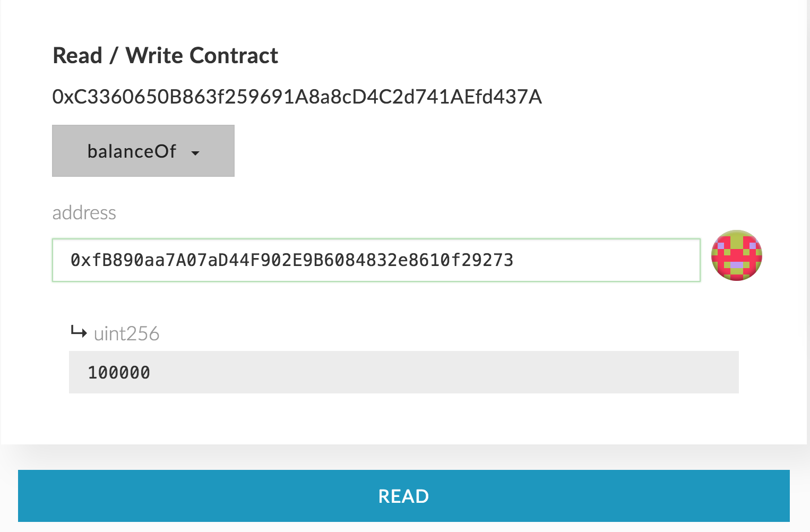Click the "AEfd437A" ending of the contract address
Viewport: 810px width, 532px height.
[496, 97]
